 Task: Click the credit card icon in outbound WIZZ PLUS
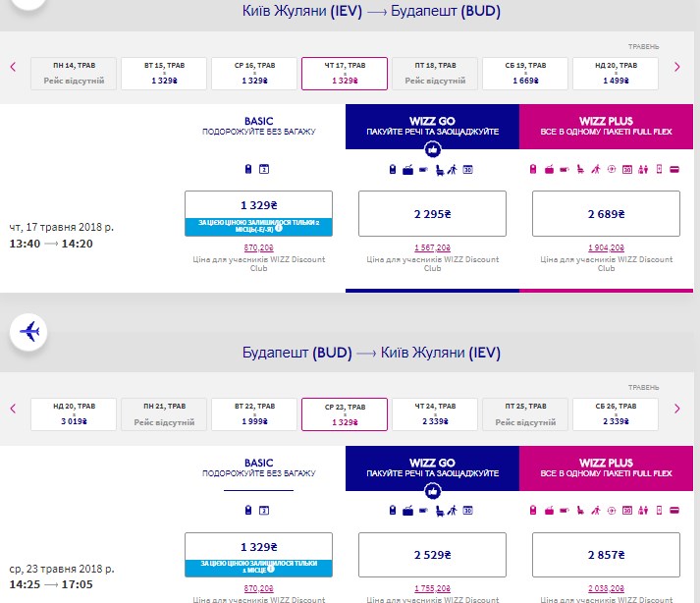[675, 170]
